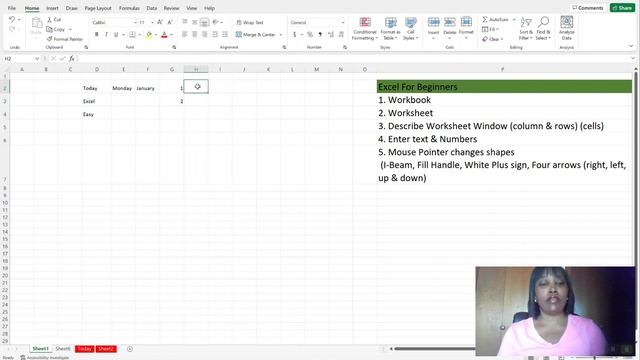The width and height of the screenshot is (640, 360).
Task: Open the Name Box dropdown arrow
Action: 37,59
